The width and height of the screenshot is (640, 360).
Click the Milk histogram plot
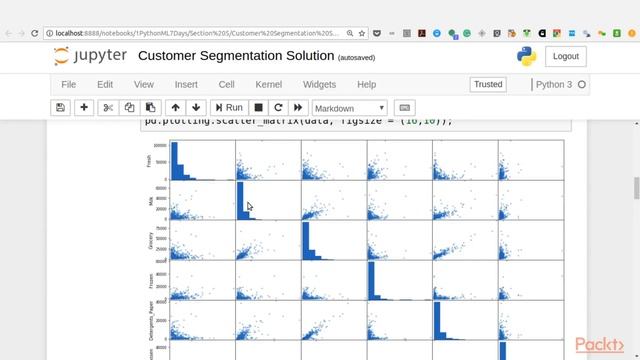click(268, 200)
